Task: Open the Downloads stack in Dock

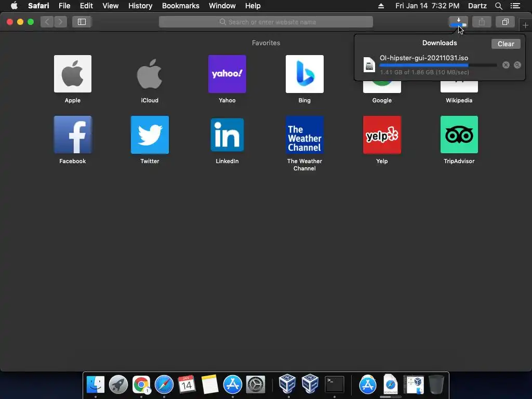Action: [391, 385]
